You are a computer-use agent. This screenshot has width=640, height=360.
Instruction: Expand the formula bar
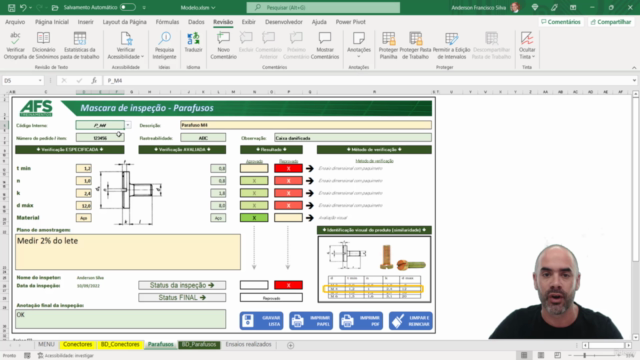click(634, 81)
